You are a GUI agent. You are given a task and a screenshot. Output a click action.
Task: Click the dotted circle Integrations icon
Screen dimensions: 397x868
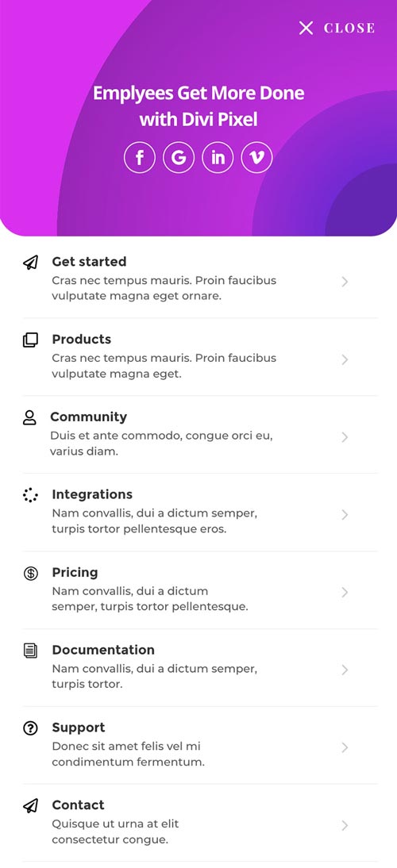click(x=30, y=495)
